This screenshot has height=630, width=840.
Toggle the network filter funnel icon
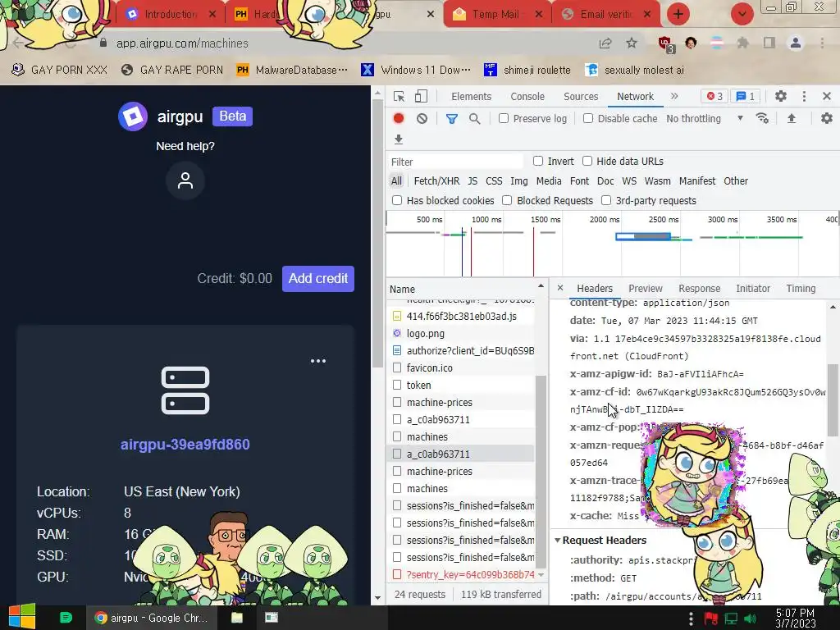point(452,118)
